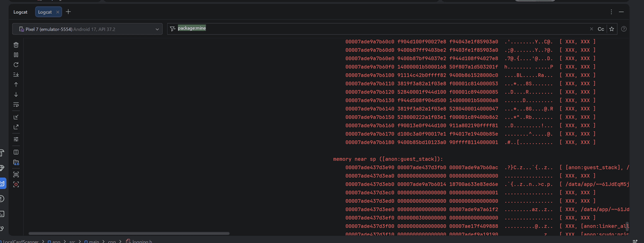Open the Version Control tool window
The height and width of the screenshot is (243, 644).
point(2,229)
